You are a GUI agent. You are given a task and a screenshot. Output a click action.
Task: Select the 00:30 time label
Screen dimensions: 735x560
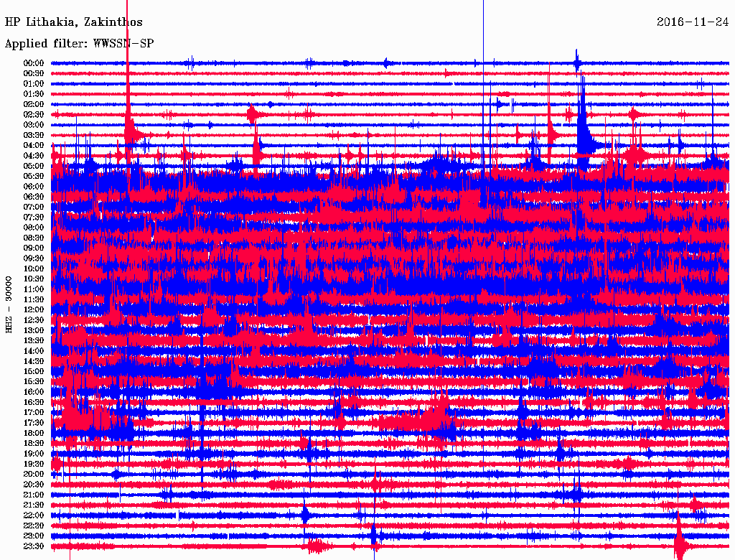coord(34,73)
